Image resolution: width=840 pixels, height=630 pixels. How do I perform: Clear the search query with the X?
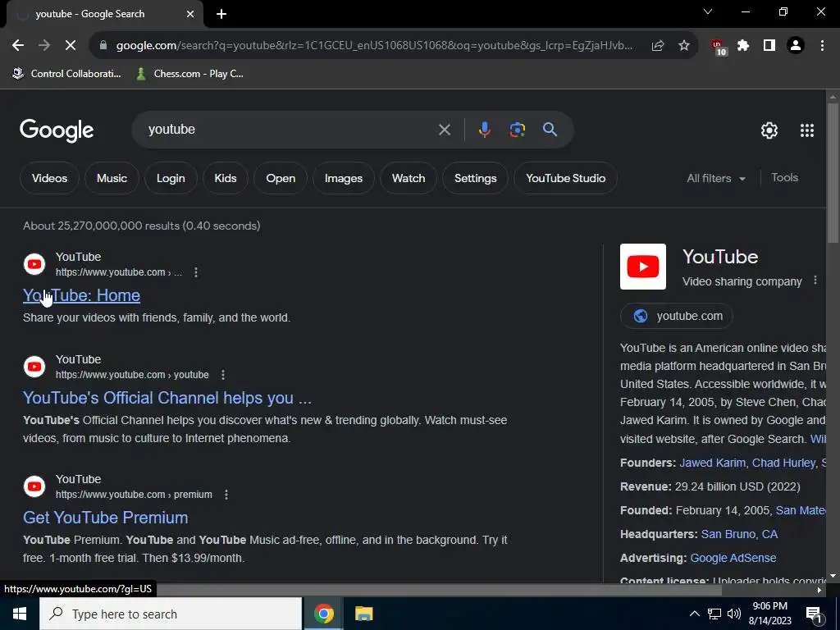click(444, 130)
